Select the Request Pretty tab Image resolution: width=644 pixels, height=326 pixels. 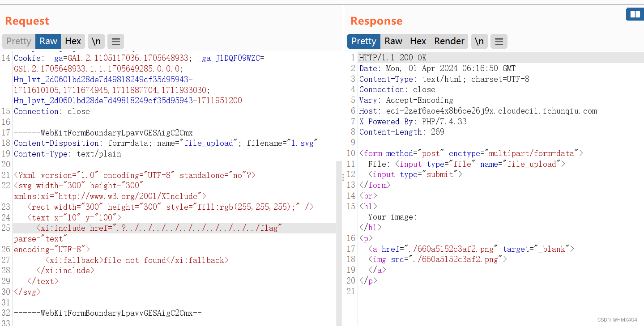(19, 41)
